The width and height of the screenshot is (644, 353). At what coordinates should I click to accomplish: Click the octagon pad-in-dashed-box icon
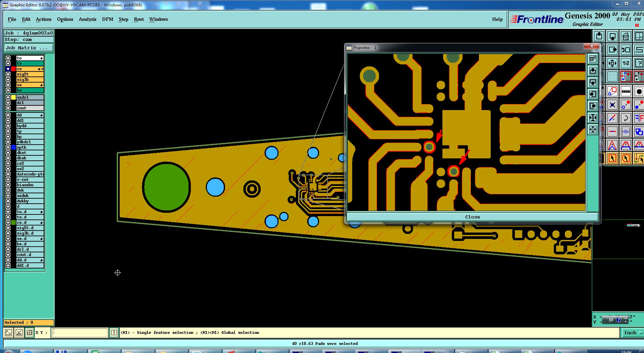(x=639, y=91)
